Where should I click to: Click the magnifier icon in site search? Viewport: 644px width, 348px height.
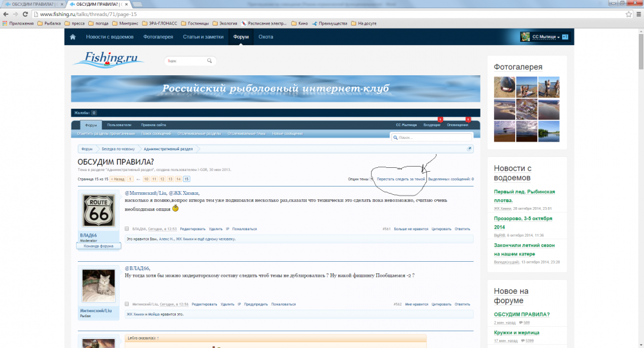pyautogui.click(x=209, y=61)
